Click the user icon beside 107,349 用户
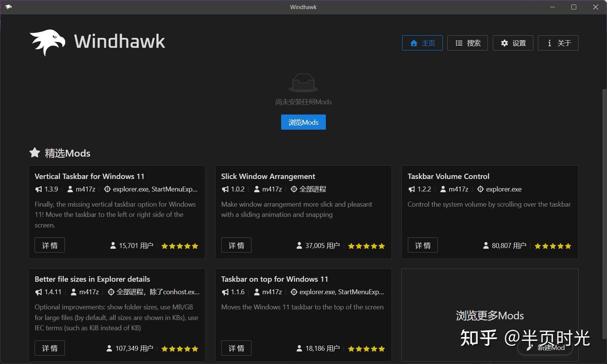607x364 pixels. point(109,348)
